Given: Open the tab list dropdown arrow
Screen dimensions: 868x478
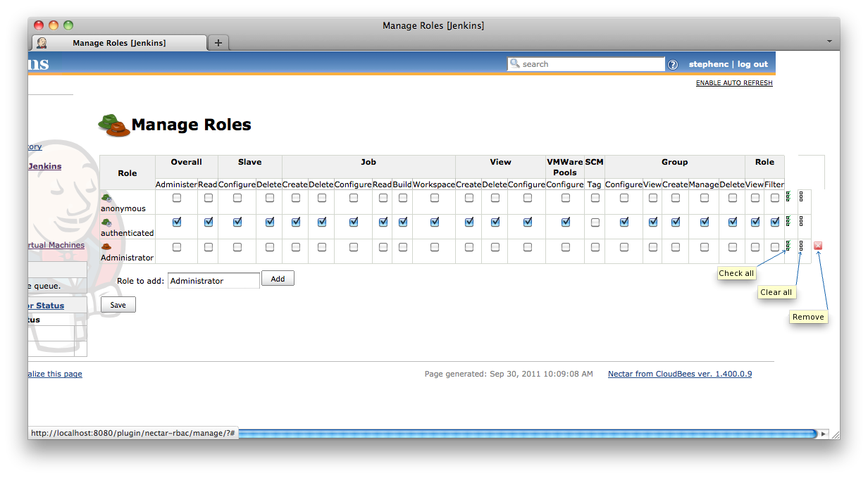Looking at the screenshot, I should (x=829, y=42).
